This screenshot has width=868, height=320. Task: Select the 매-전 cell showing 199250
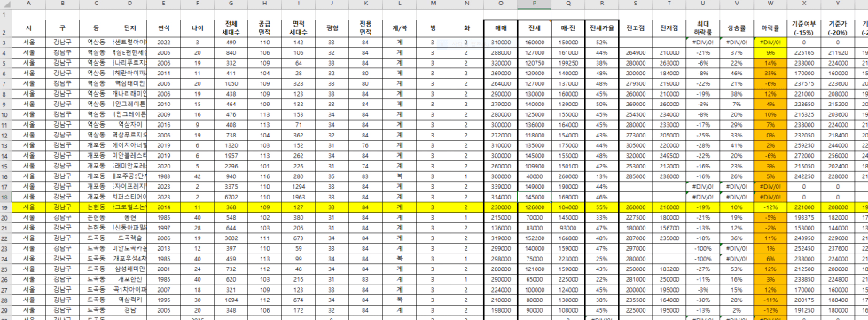pos(568,63)
